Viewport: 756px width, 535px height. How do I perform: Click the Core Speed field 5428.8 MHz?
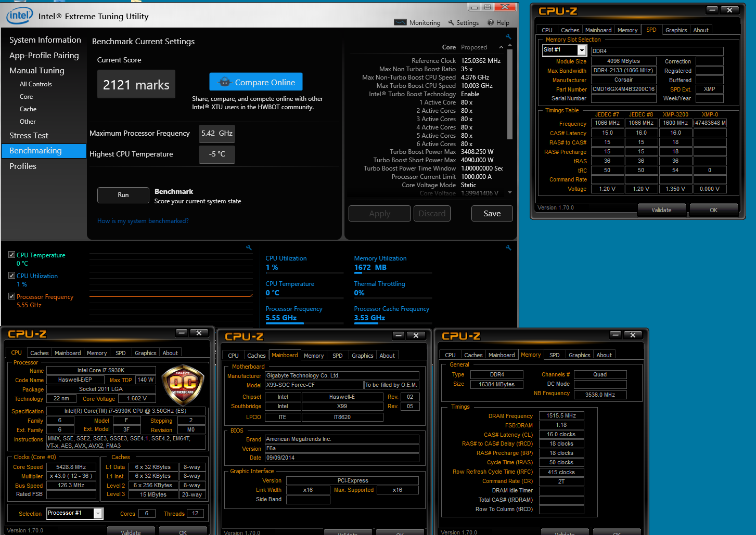71,467
